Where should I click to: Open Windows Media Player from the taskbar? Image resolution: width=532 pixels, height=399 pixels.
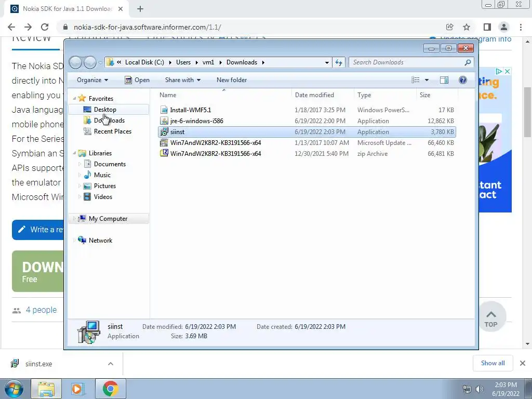(x=77, y=389)
